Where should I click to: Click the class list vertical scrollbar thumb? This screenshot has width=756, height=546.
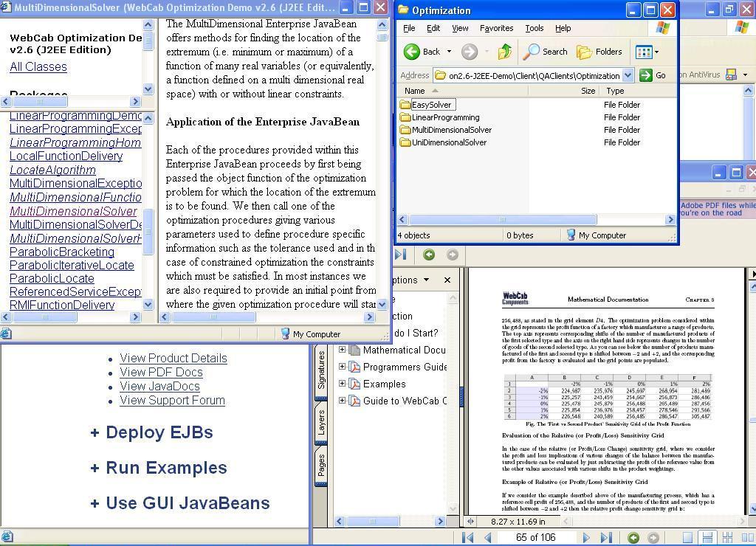pos(148,232)
